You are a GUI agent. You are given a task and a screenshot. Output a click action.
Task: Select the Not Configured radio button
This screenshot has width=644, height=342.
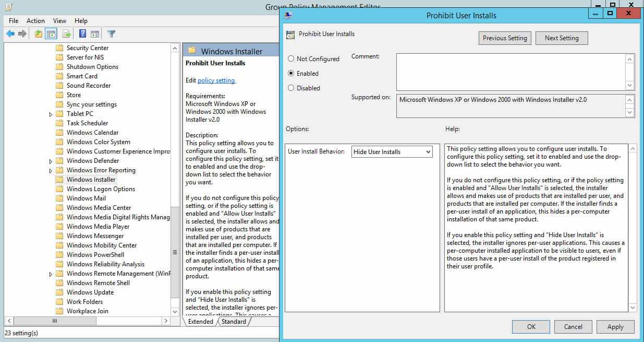pyautogui.click(x=291, y=59)
